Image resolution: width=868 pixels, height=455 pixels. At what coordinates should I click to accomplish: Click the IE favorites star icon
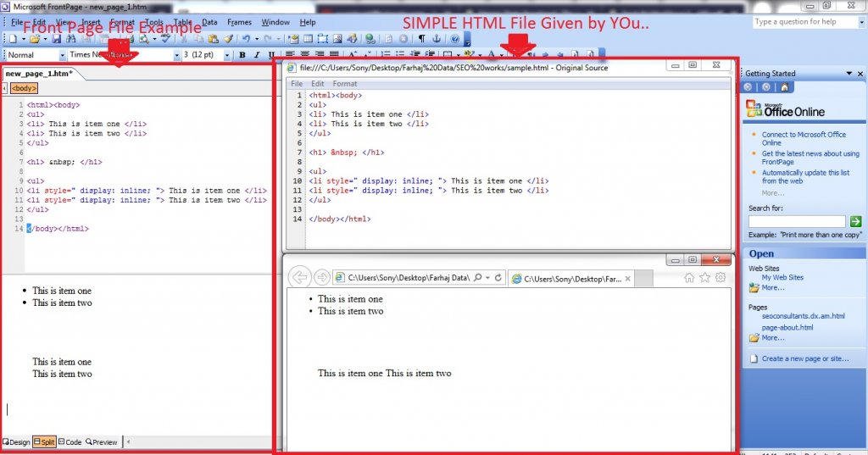(705, 278)
